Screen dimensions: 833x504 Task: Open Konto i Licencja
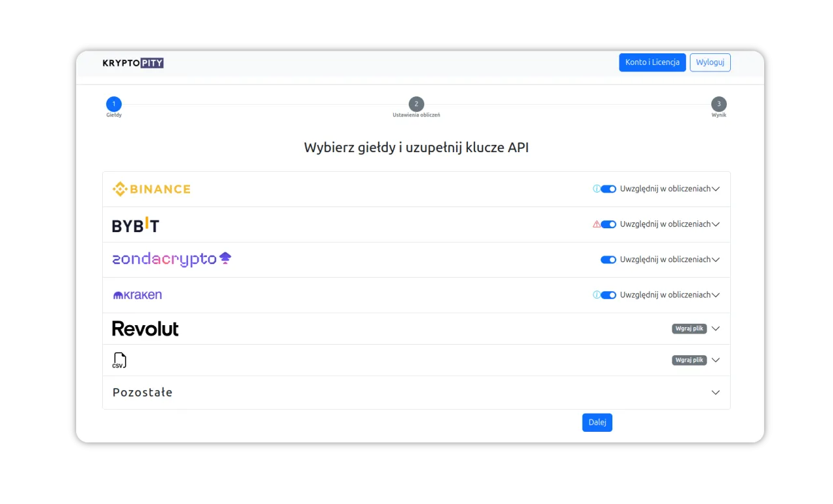pyautogui.click(x=652, y=62)
